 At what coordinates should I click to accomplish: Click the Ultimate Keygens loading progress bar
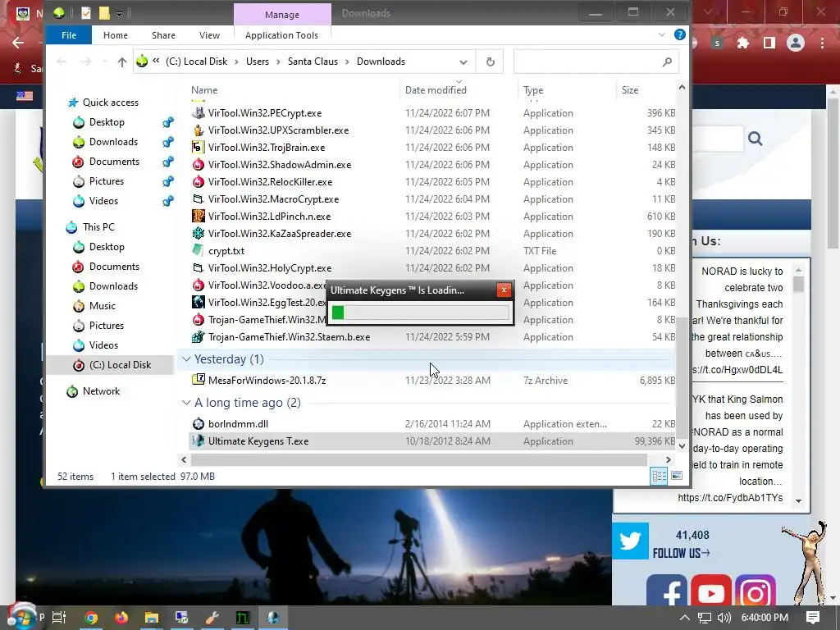tap(420, 313)
